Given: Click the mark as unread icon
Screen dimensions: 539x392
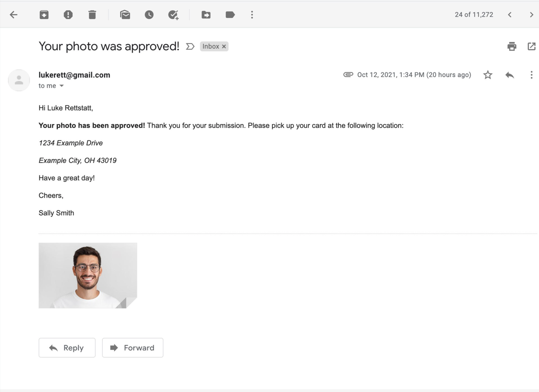Looking at the screenshot, I should [x=125, y=15].
